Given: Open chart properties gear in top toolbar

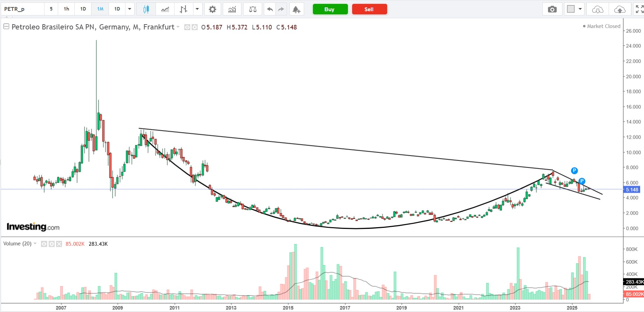Looking at the screenshot, I should click(212, 9).
